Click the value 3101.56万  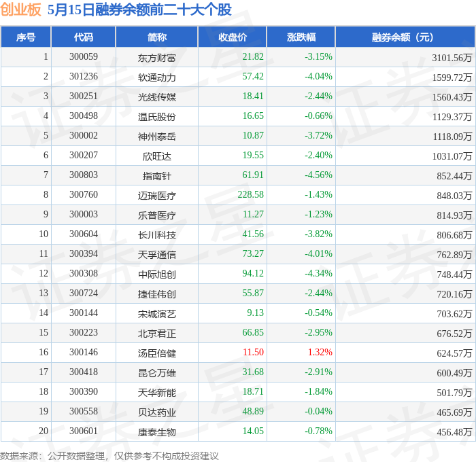point(452,58)
